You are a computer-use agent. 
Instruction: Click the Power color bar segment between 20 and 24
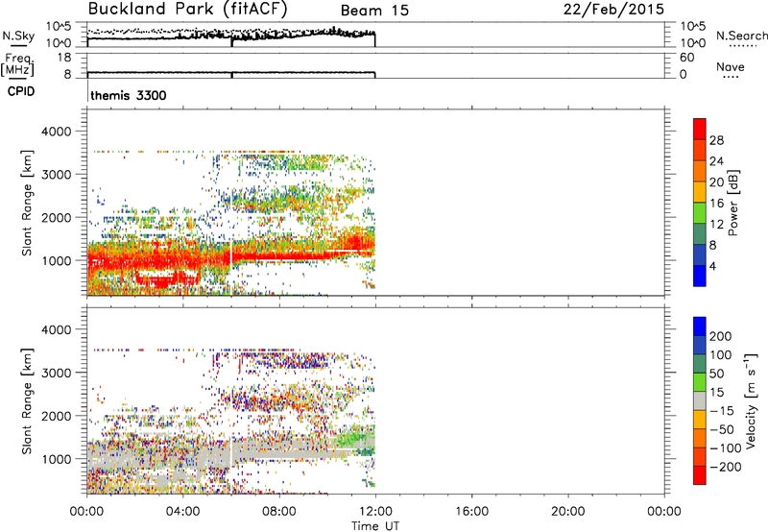[700, 171]
